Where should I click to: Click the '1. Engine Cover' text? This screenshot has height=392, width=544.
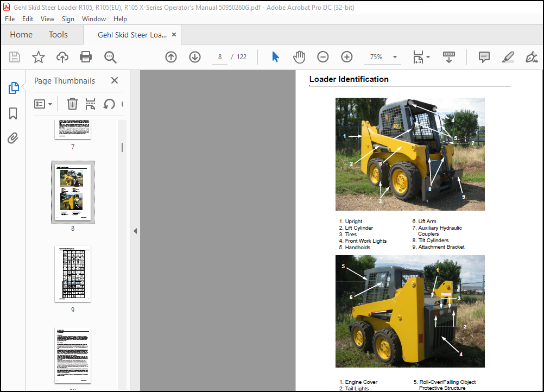[x=358, y=382]
